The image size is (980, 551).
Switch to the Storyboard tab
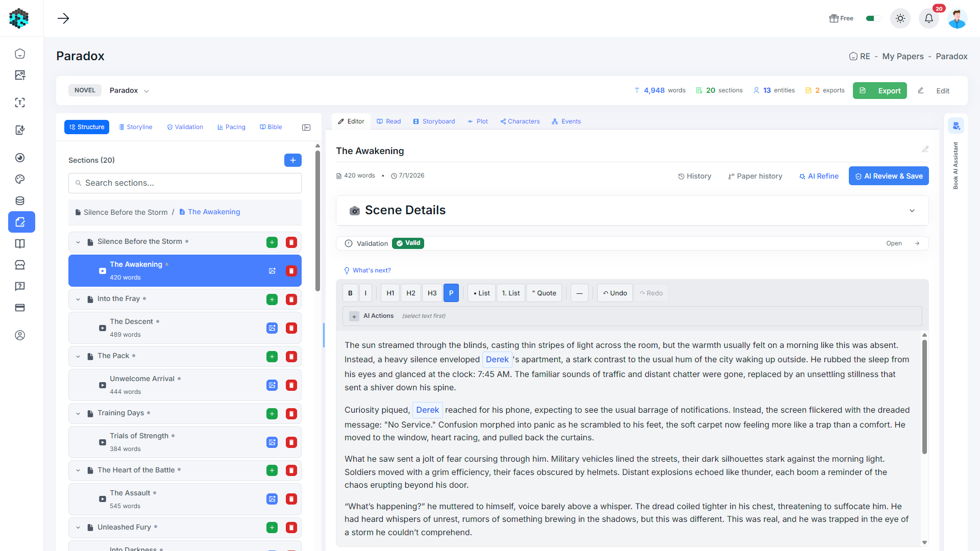click(x=434, y=121)
